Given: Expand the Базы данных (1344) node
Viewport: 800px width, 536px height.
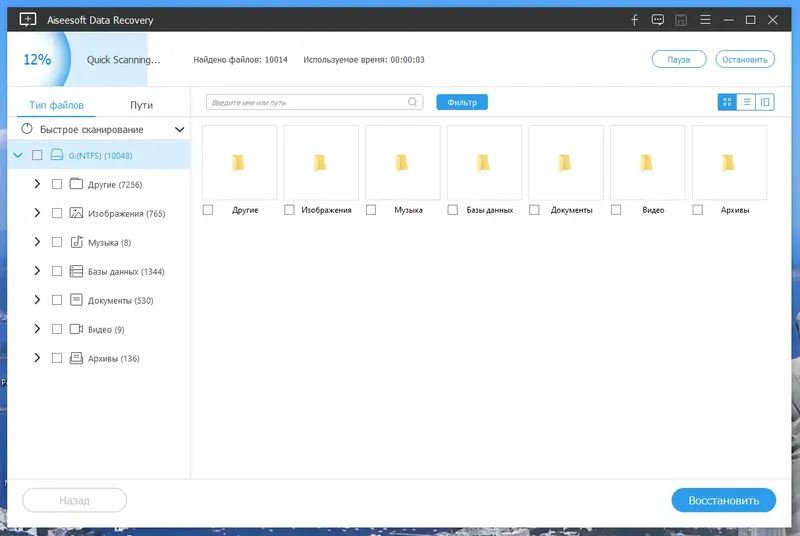Looking at the screenshot, I should pyautogui.click(x=37, y=271).
